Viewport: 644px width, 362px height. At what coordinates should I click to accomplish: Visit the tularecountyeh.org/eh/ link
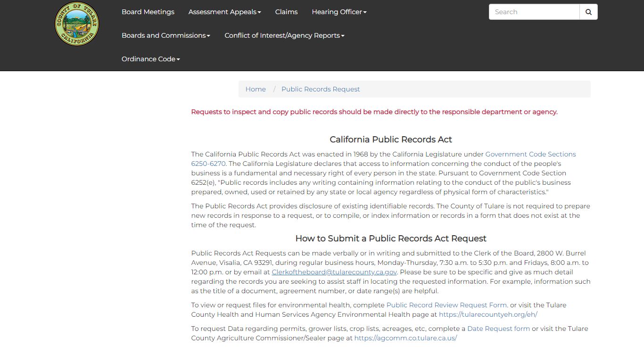point(488,314)
